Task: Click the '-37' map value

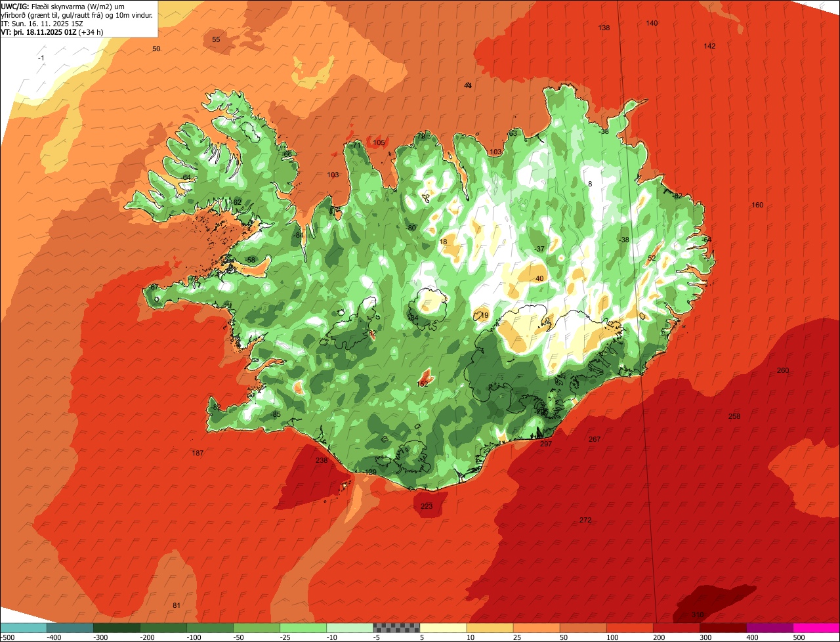Action: coord(539,248)
